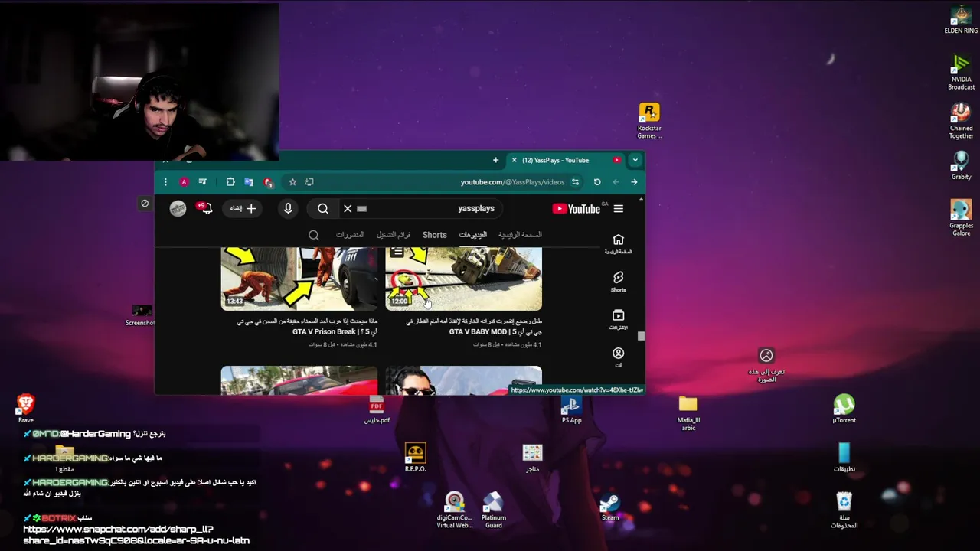Viewport: 980px width, 551px height.
Task: Select the الفيديوهات videos tab
Action: pos(472,235)
